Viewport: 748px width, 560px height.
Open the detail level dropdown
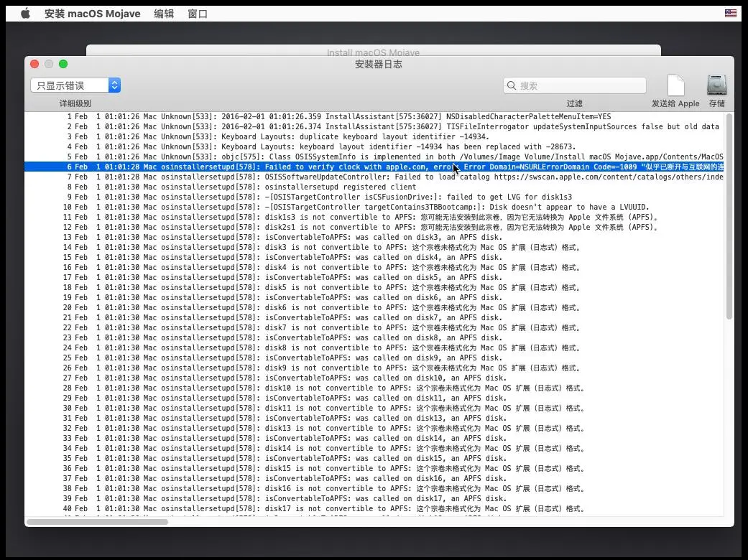(x=75, y=85)
